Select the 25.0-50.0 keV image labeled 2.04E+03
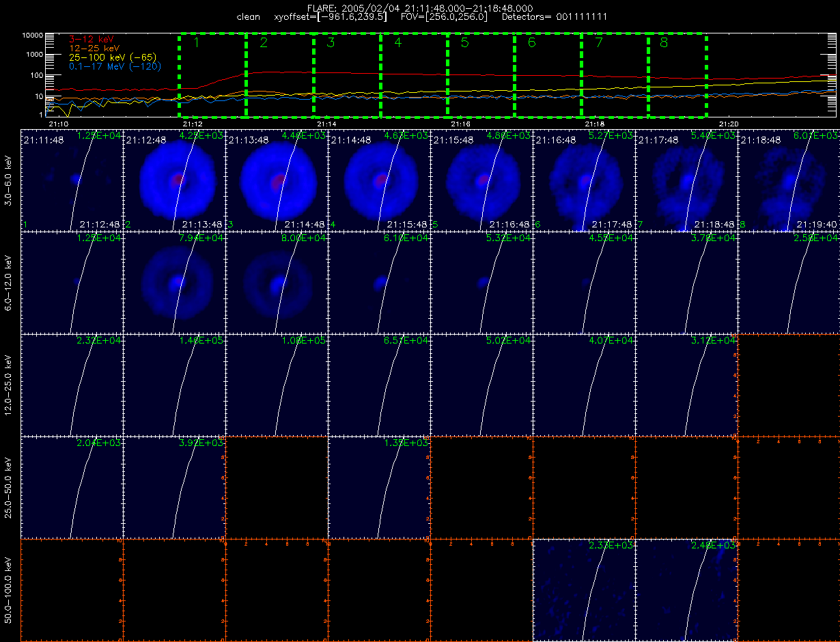This screenshot has width=840, height=642. (72, 487)
